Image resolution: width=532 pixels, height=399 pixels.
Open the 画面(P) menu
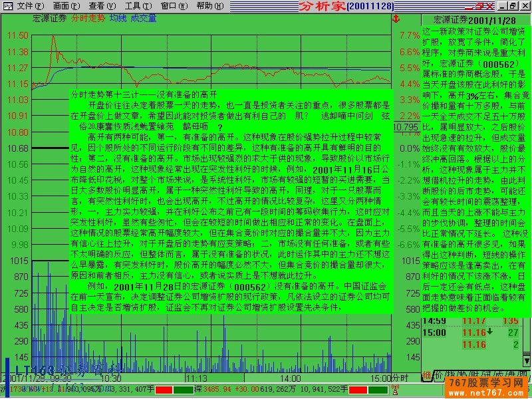pyautogui.click(x=66, y=6)
